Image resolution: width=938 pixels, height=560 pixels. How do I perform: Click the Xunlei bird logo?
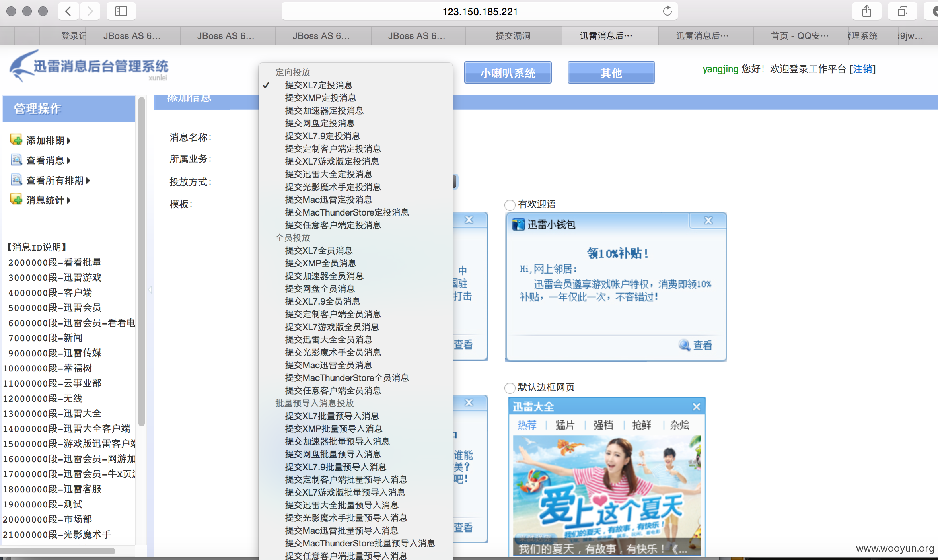point(24,66)
